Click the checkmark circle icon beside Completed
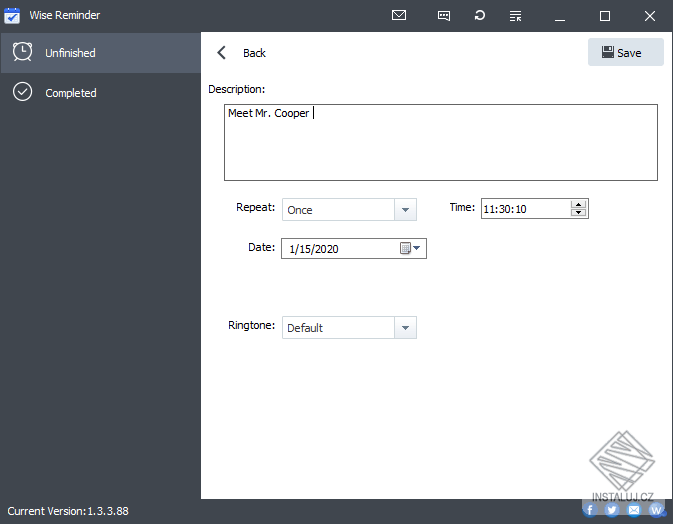This screenshot has height=524, width=673. coord(22,92)
